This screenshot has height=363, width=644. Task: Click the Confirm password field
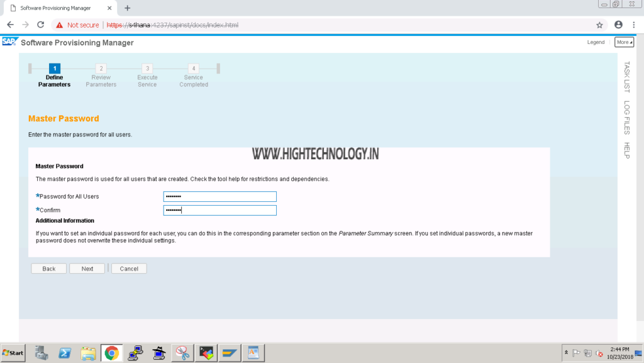(x=219, y=210)
